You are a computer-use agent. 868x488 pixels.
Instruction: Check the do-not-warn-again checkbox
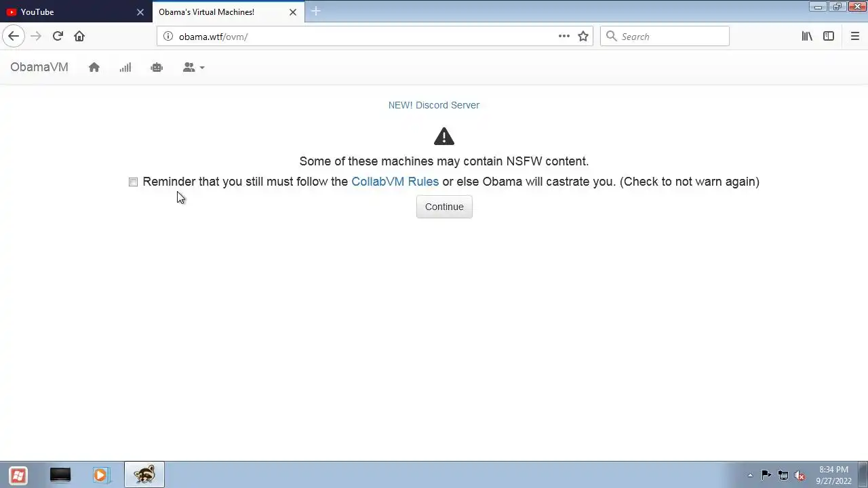pyautogui.click(x=133, y=182)
